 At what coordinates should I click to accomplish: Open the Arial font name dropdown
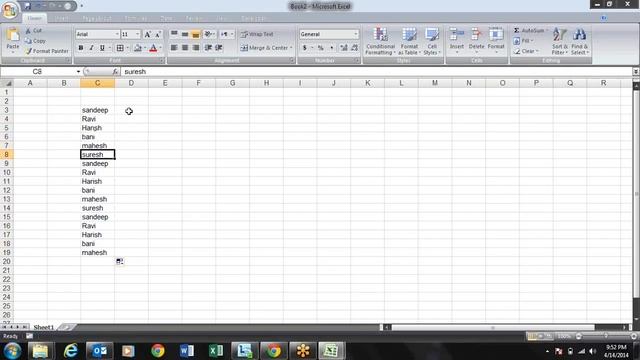click(x=117, y=34)
